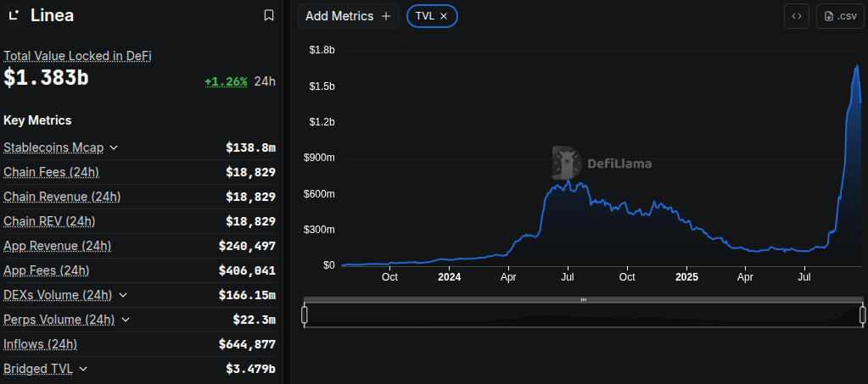Screen dimensions: 868x384
Task: Open the Add Metrics menu
Action: [348, 16]
